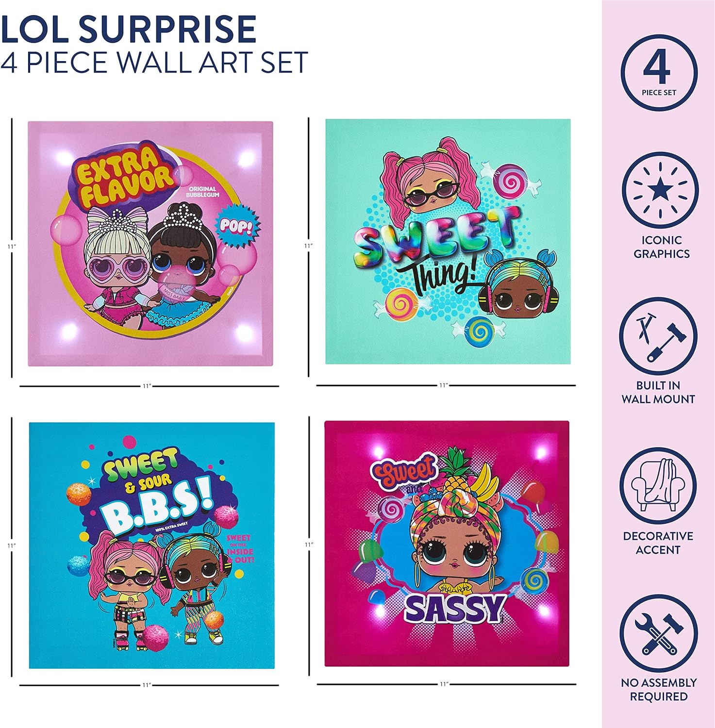Open the Extra Flavor bubblegum canvas

coord(150,244)
